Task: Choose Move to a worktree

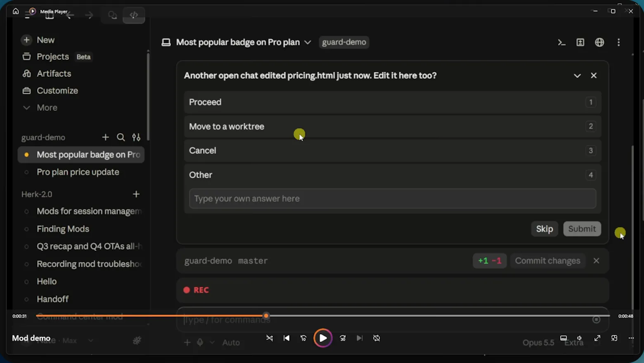Action: (393, 126)
